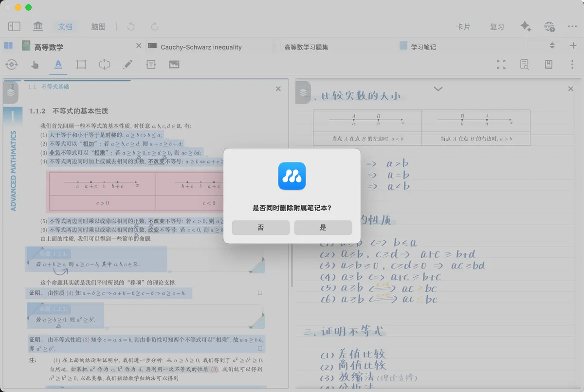Viewport: 584px width, 392px height.
Task: Open the 复习 review mode
Action: point(497,27)
